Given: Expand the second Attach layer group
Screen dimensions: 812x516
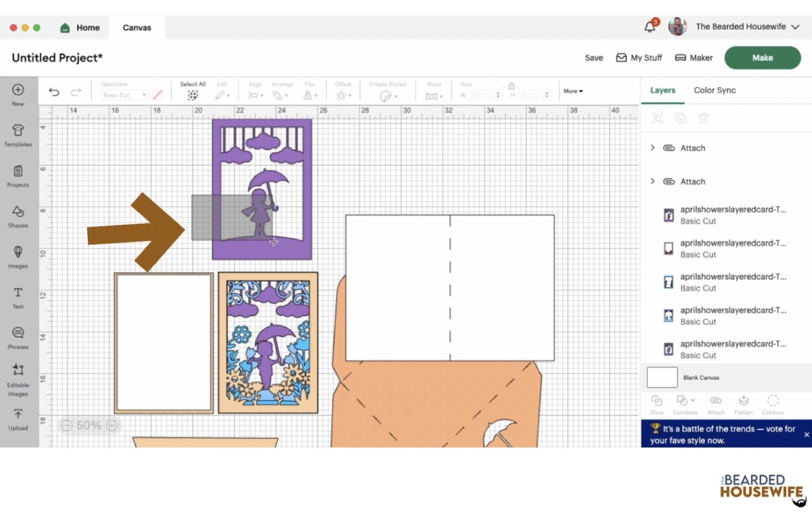Looking at the screenshot, I should (x=652, y=181).
